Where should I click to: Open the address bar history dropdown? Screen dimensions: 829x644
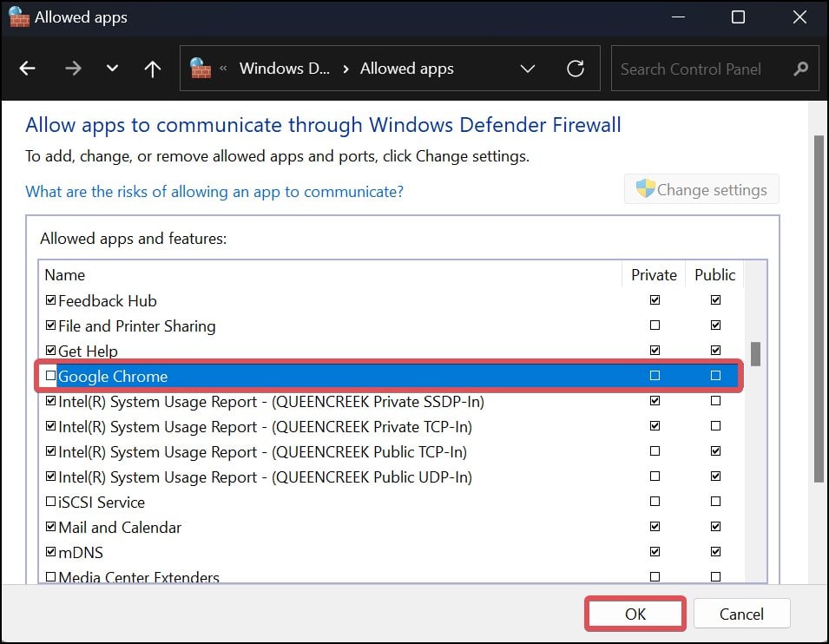(x=527, y=69)
